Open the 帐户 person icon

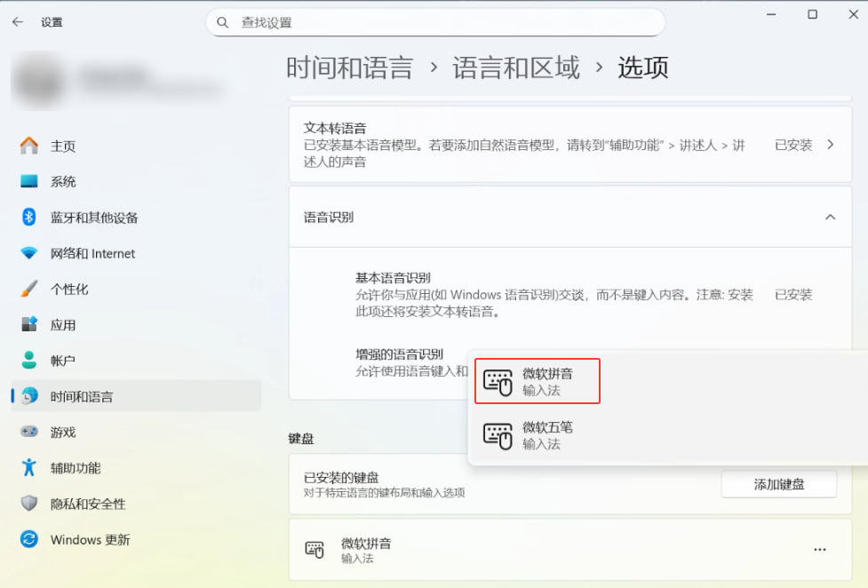28,361
